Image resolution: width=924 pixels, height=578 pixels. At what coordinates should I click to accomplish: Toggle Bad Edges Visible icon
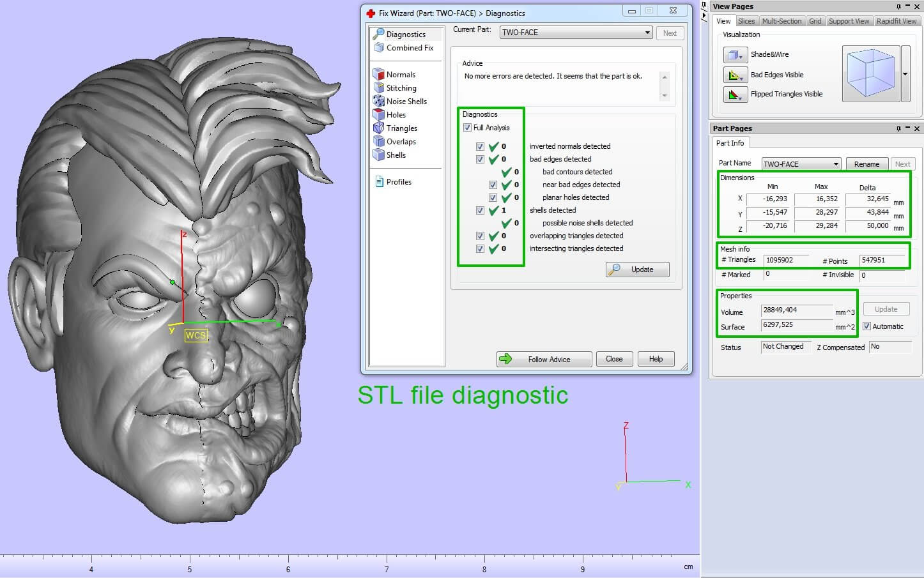pos(735,75)
